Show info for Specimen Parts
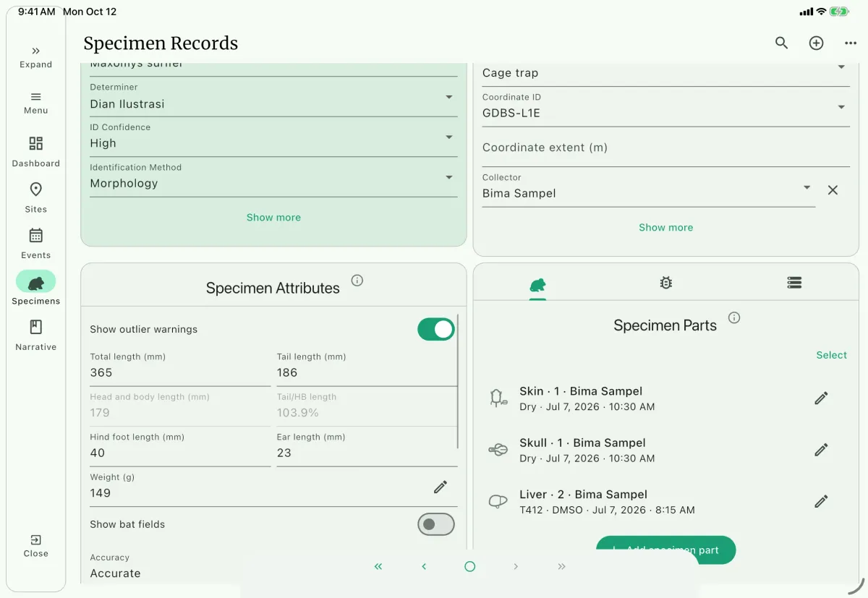This screenshot has width=868, height=598. coord(734,317)
